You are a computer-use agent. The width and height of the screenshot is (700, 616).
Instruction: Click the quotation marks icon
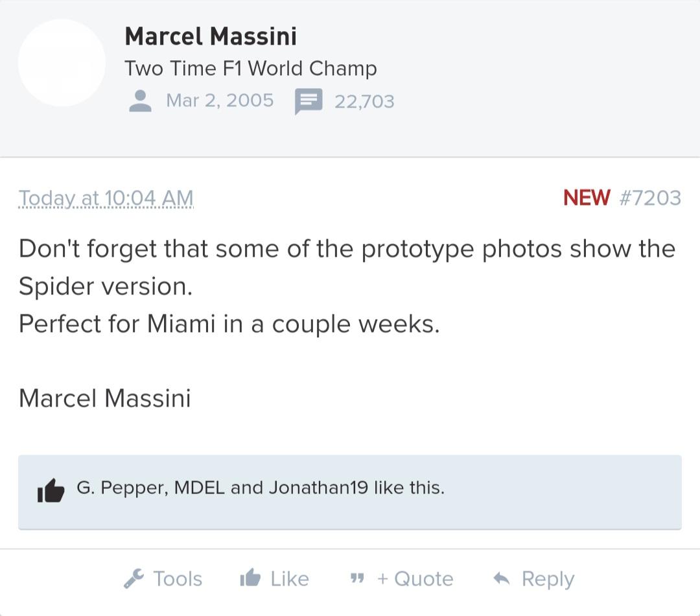point(357,578)
